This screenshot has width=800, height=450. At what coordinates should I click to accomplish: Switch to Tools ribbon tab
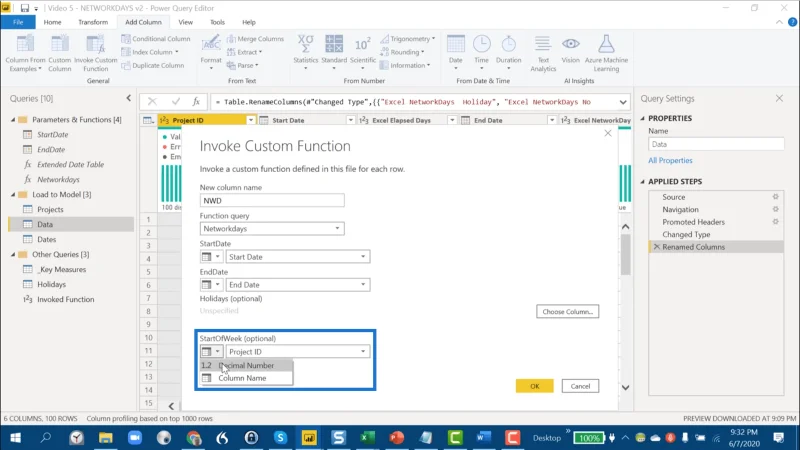[217, 22]
